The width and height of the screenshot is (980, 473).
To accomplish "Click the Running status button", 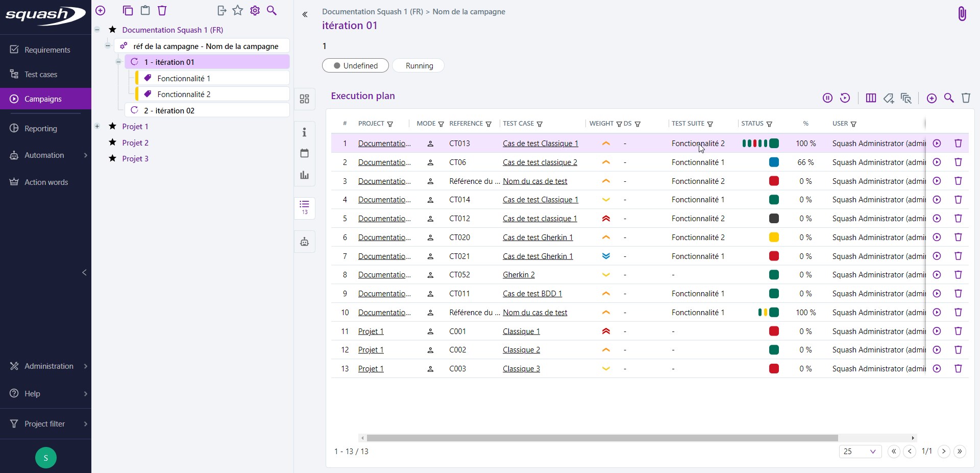I will [x=419, y=66].
